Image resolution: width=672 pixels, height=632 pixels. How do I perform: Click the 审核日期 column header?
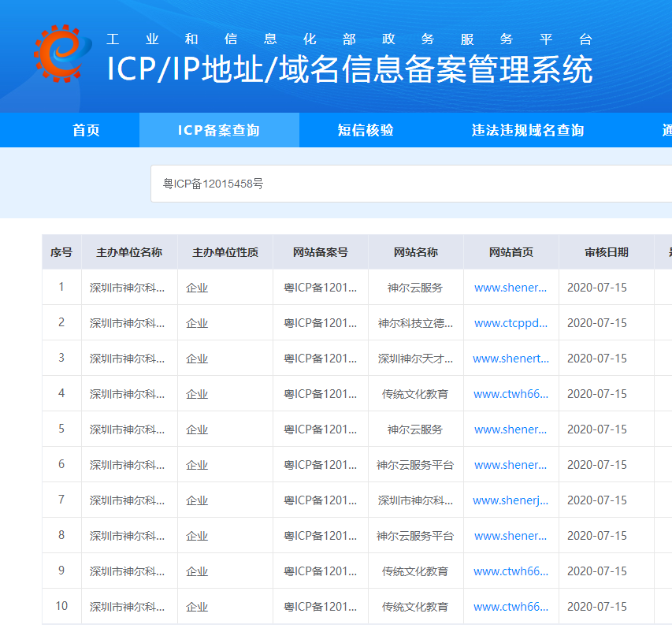[607, 252]
